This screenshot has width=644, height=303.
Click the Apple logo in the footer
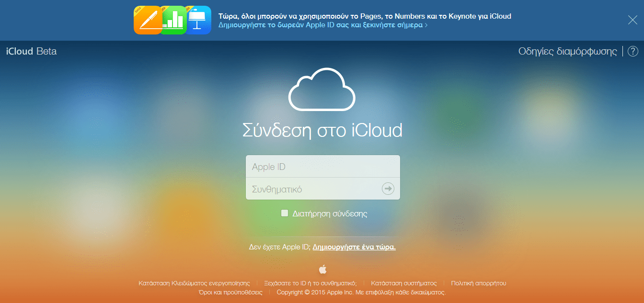[x=322, y=269]
